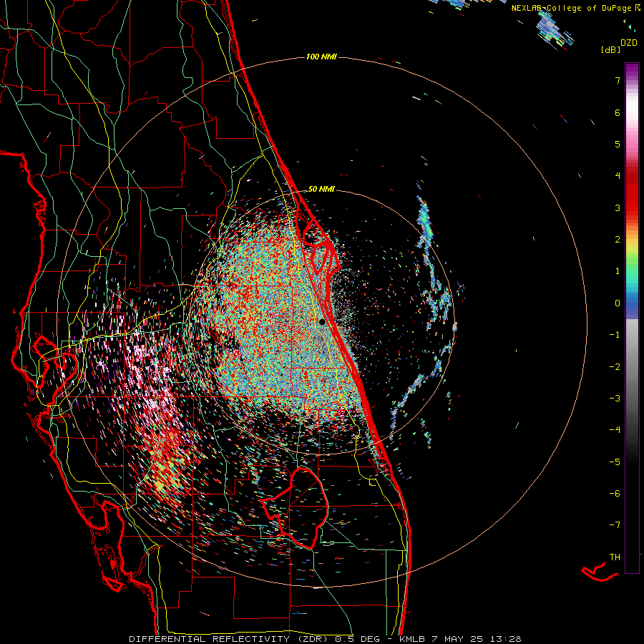Click the "TH" label under the scale
This screenshot has height=644, width=644.
click(615, 557)
